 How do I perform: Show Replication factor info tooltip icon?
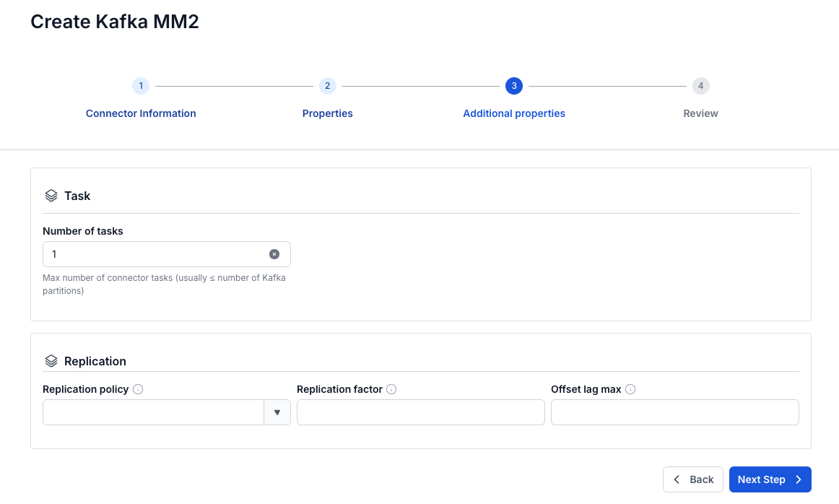click(x=391, y=389)
